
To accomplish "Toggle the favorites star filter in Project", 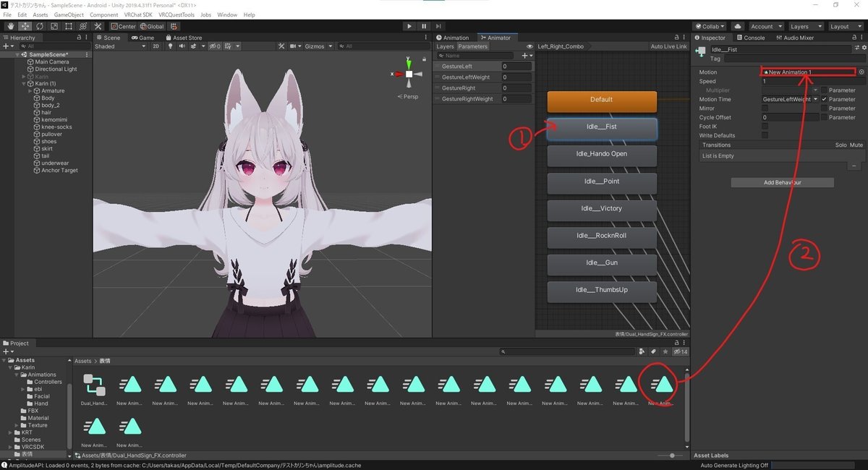I will pos(665,351).
